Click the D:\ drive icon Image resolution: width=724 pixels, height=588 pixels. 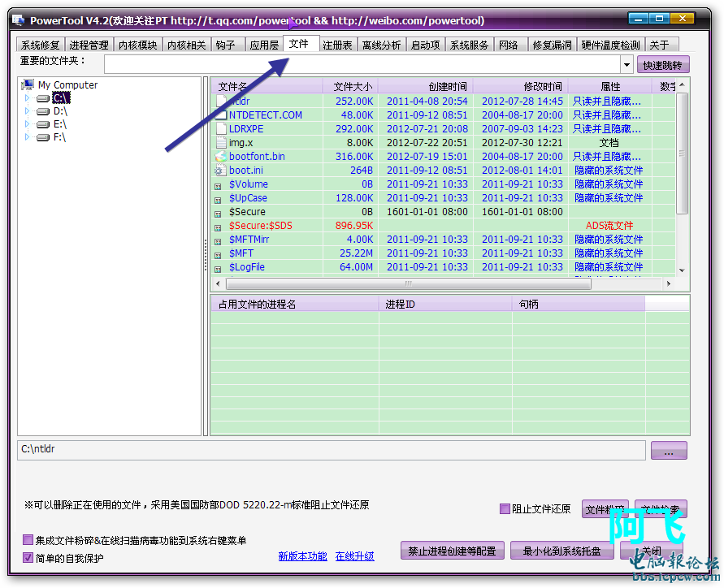[x=43, y=111]
